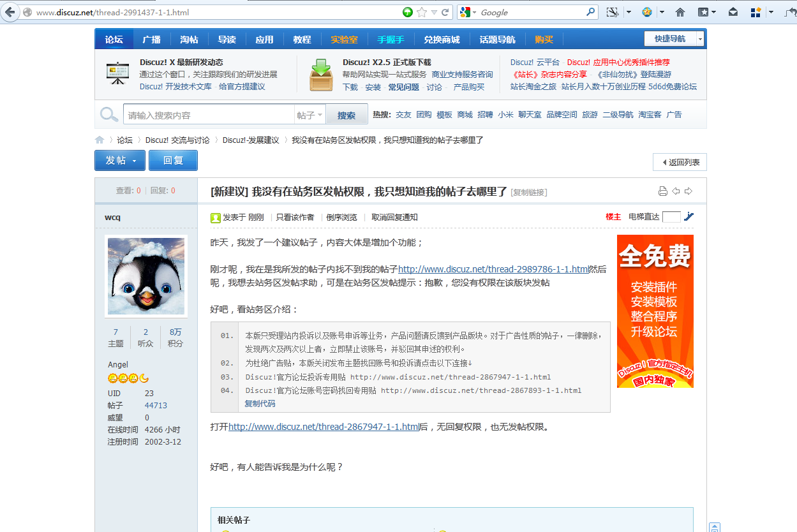Open the 淘帖 navigation tab
Image resolution: width=797 pixels, height=532 pixels.
pos(190,40)
